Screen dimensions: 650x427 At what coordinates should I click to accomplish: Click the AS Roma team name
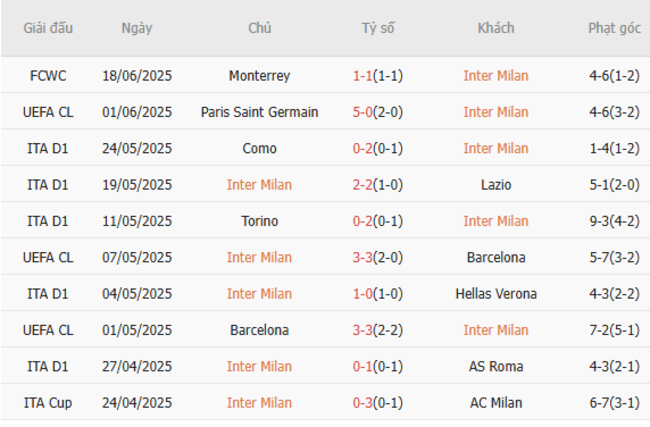(x=496, y=366)
